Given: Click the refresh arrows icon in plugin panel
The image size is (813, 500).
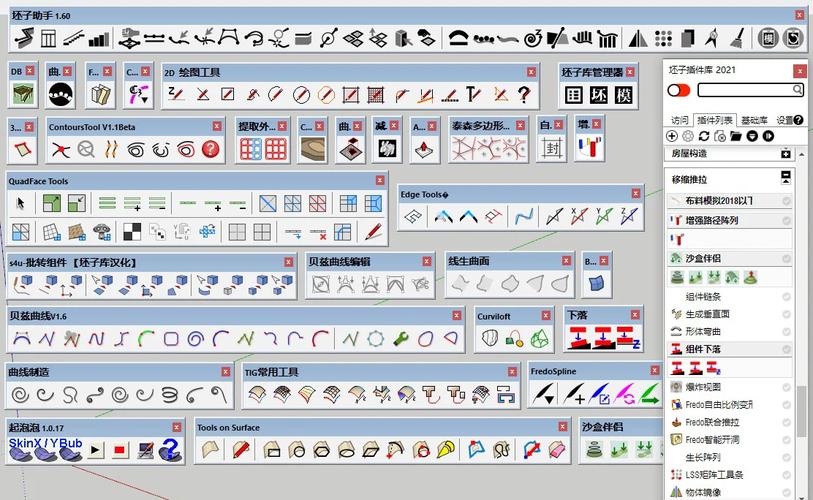Looking at the screenshot, I should coord(704,136).
